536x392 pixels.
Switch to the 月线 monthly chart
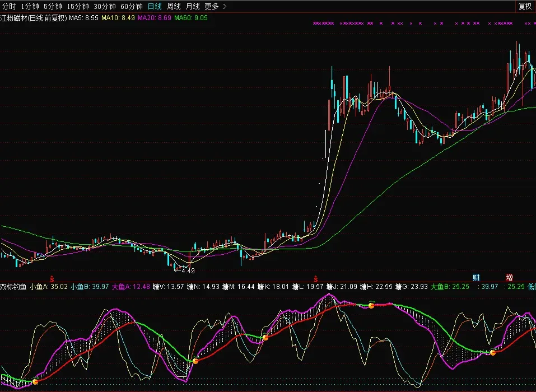pyautogui.click(x=193, y=7)
